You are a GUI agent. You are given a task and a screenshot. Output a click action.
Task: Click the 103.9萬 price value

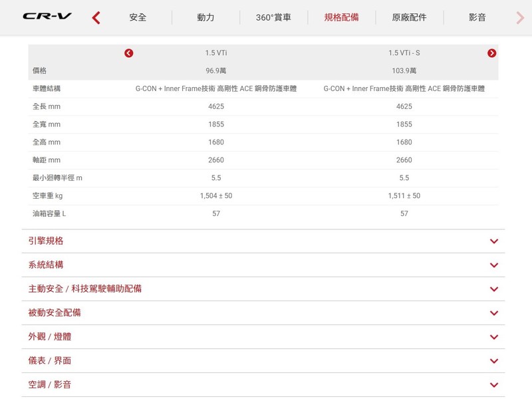pyautogui.click(x=404, y=70)
